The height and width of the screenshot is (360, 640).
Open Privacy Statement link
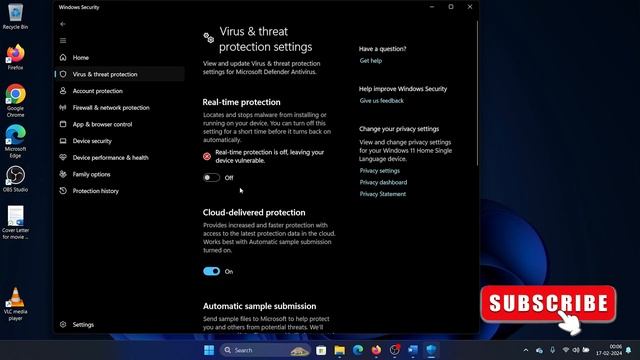(x=383, y=194)
